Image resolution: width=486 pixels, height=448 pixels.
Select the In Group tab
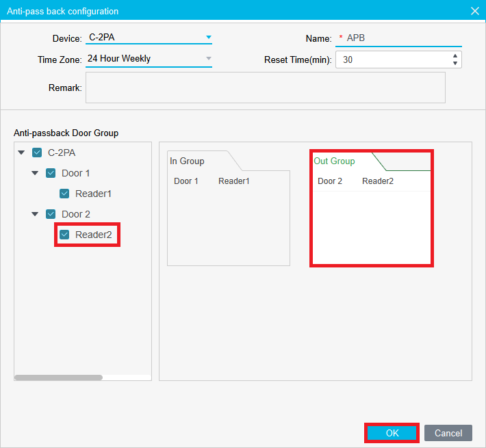[x=188, y=161]
